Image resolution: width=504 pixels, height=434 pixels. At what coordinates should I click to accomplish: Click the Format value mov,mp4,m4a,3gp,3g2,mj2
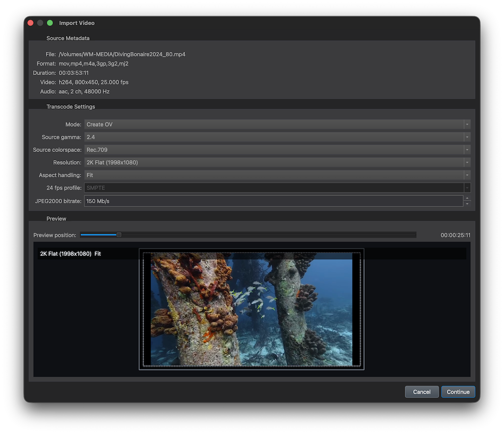[94, 63]
